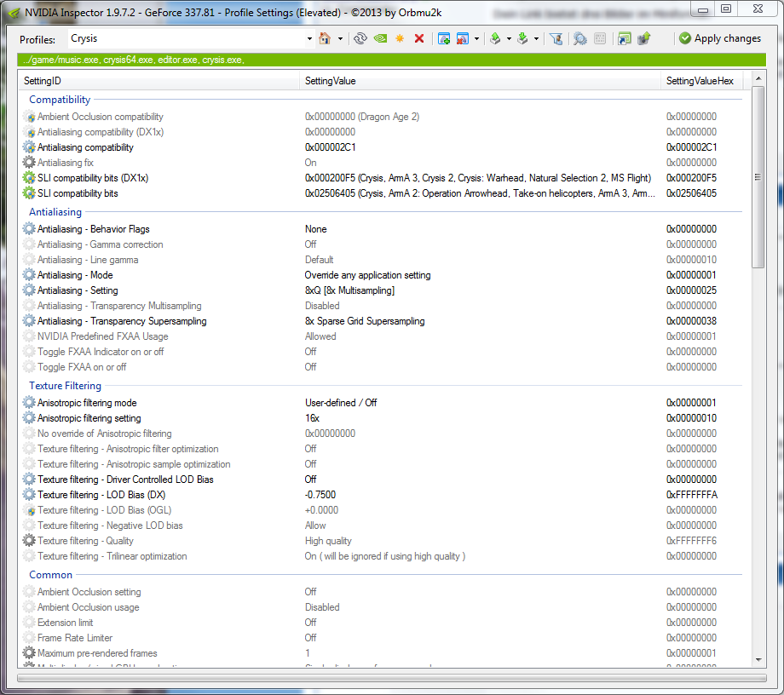Click the scrollbar up arrow

(758, 78)
